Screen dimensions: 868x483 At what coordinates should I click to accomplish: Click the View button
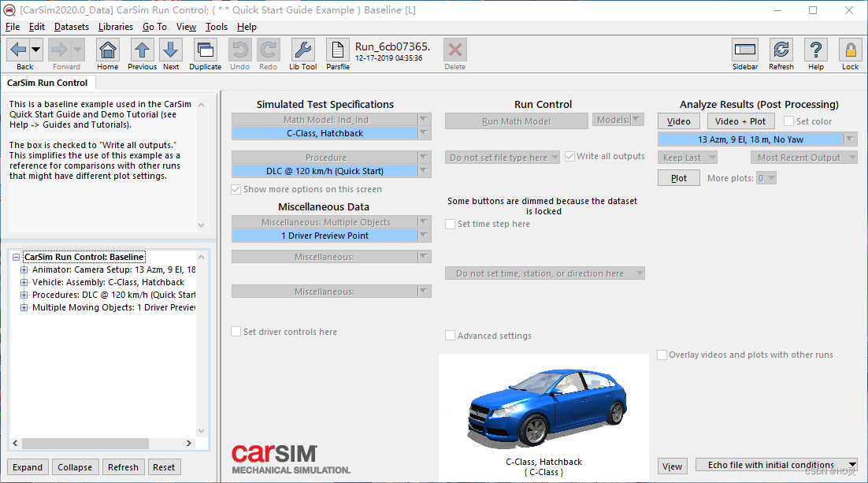673,466
